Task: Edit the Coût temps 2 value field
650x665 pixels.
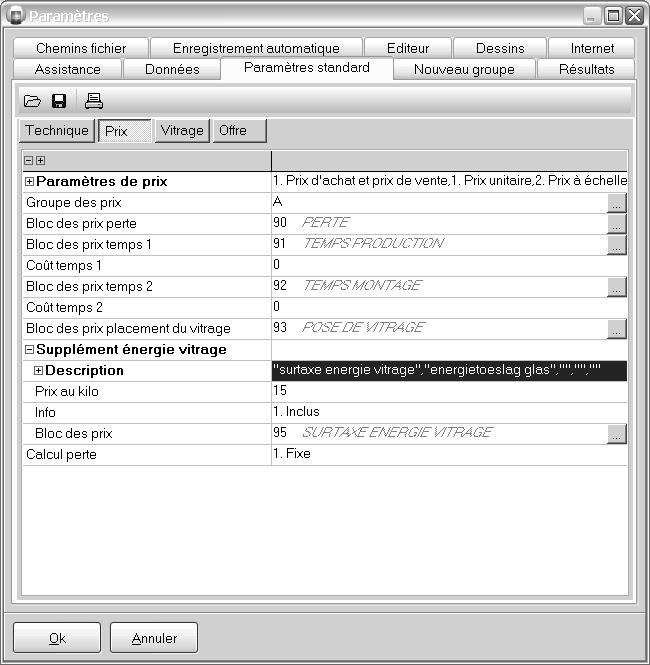Action: pos(449,307)
